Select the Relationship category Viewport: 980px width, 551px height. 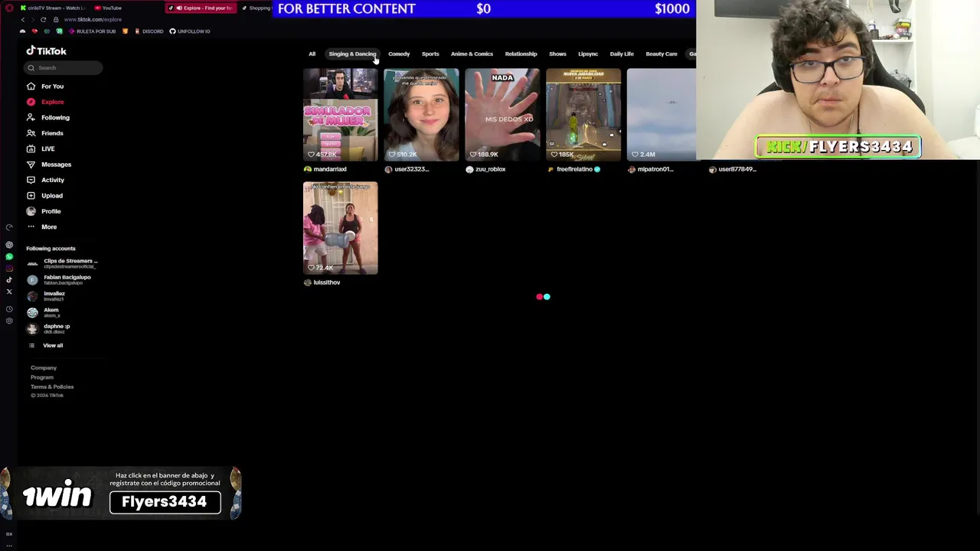521,54
